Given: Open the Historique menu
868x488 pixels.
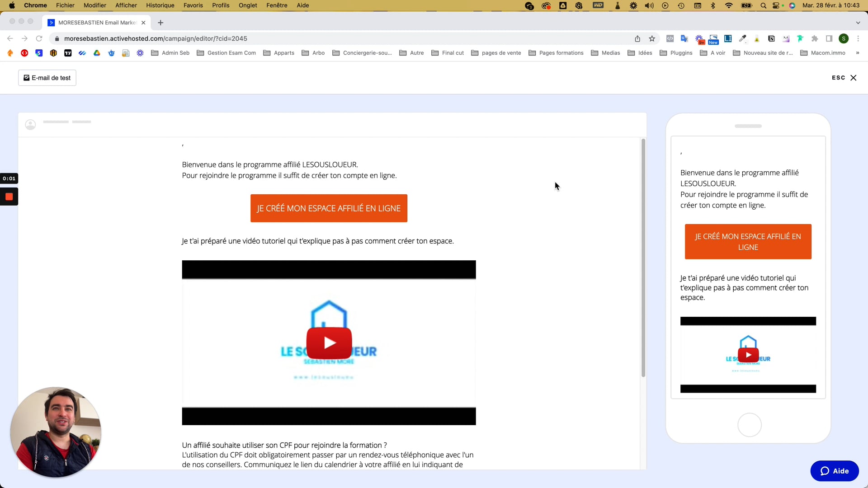Looking at the screenshot, I should (160, 5).
